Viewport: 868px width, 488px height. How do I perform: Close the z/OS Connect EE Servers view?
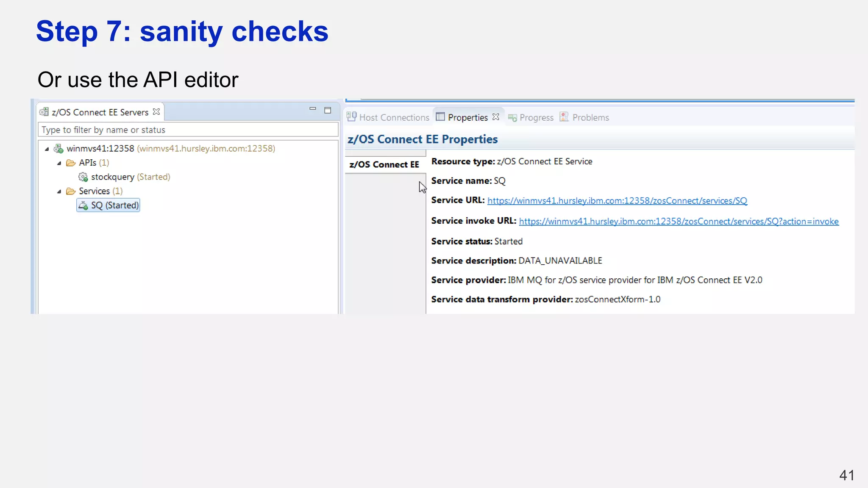pos(156,112)
